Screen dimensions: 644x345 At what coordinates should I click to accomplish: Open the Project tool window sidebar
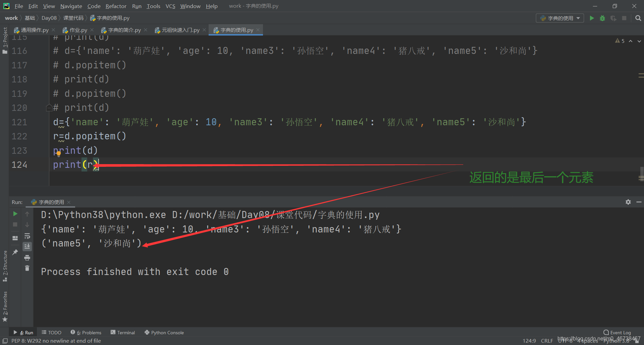[5, 40]
